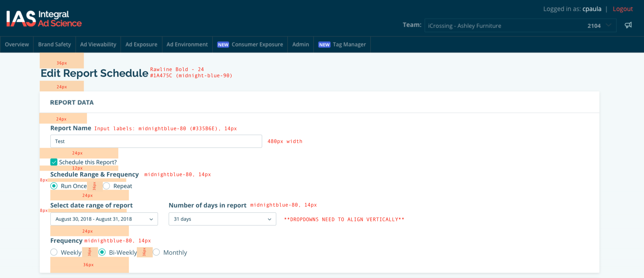The height and width of the screenshot is (278, 644).
Task: Click the Schedule Range & Frequency label
Action: [x=95, y=175]
